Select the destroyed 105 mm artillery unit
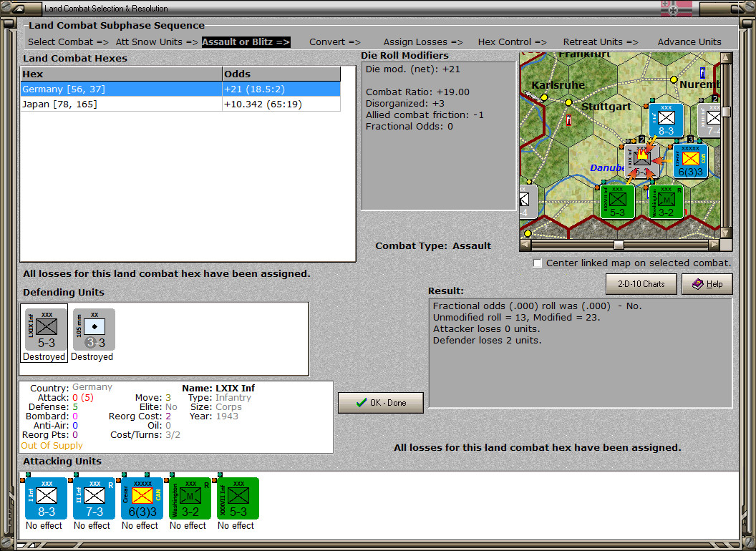 [x=94, y=329]
